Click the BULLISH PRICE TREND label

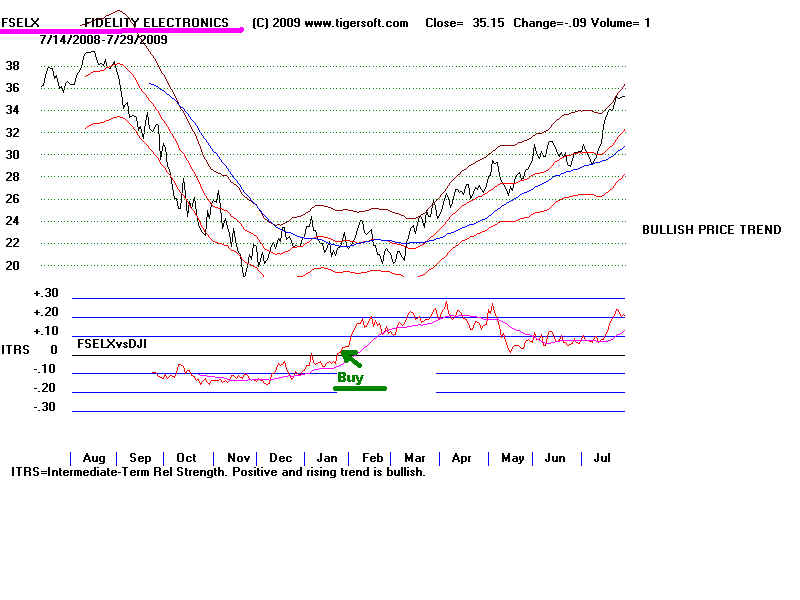[x=711, y=230]
